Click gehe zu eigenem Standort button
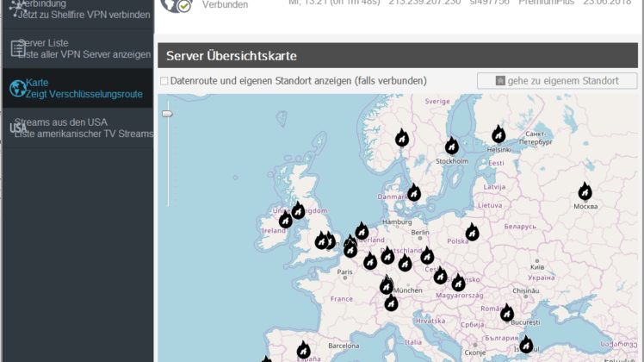Viewport: 644px width, 362px height. (557, 81)
